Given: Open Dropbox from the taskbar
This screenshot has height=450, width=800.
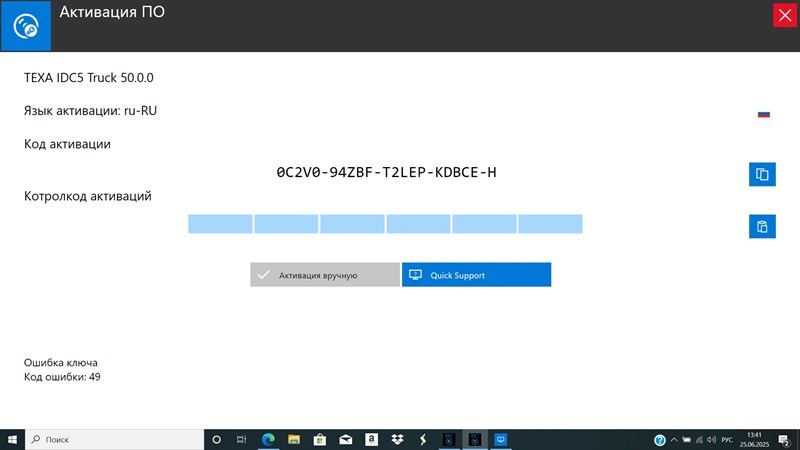Looking at the screenshot, I should pos(397,439).
